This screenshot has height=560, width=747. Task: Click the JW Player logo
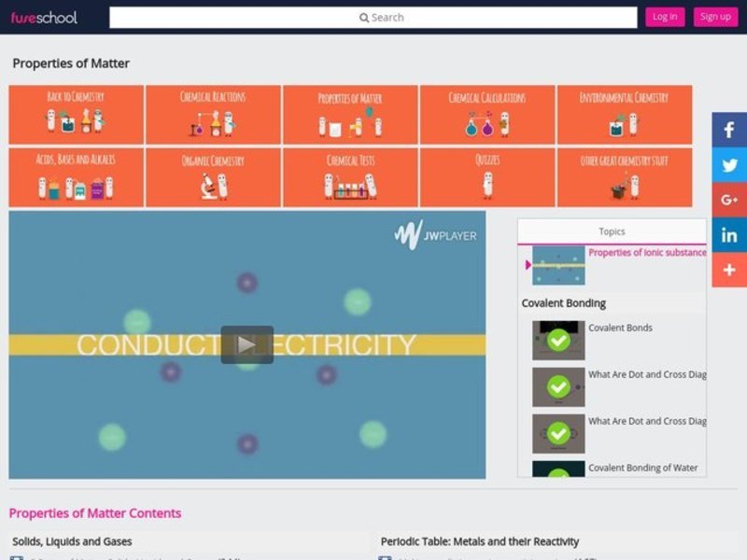[435, 235]
